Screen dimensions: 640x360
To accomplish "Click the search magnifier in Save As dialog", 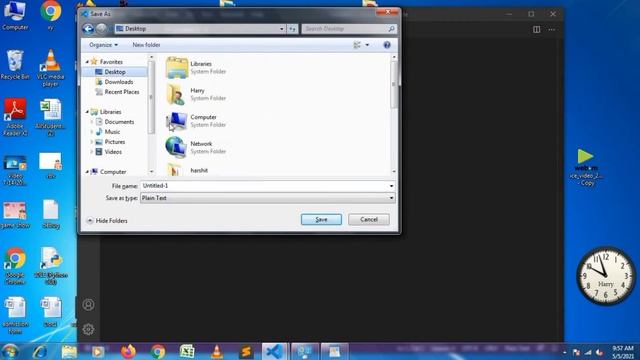I will pyautogui.click(x=391, y=29).
